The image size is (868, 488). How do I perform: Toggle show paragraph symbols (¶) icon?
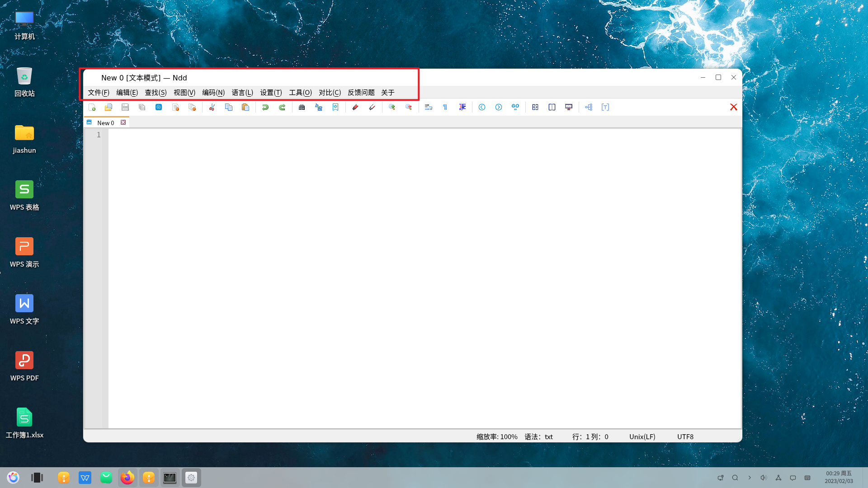click(445, 107)
